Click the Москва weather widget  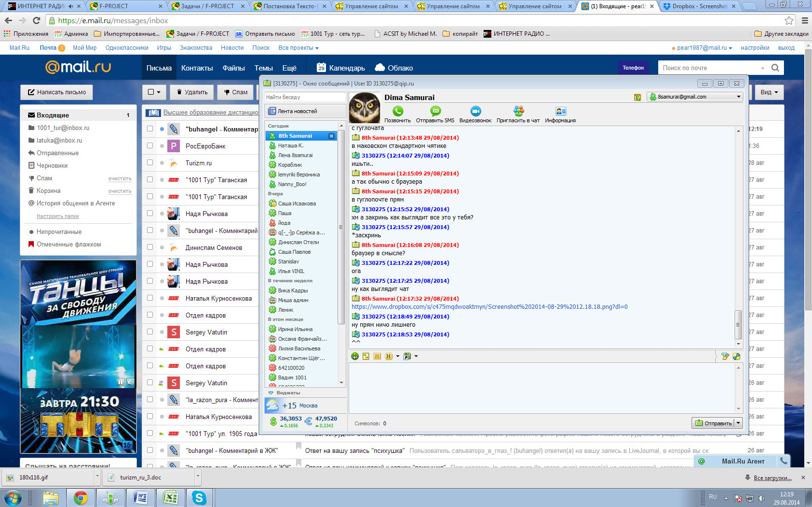tap(306, 406)
